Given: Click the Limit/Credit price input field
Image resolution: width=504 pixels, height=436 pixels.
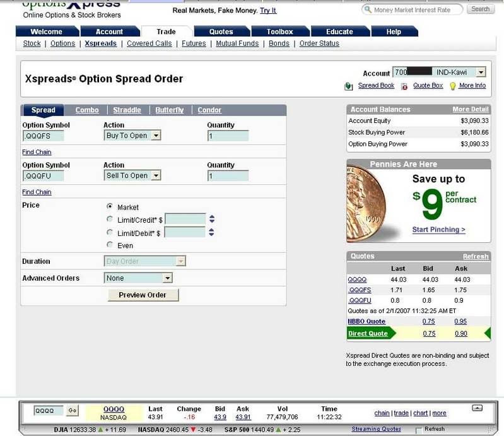Looking at the screenshot, I should click(x=185, y=219).
